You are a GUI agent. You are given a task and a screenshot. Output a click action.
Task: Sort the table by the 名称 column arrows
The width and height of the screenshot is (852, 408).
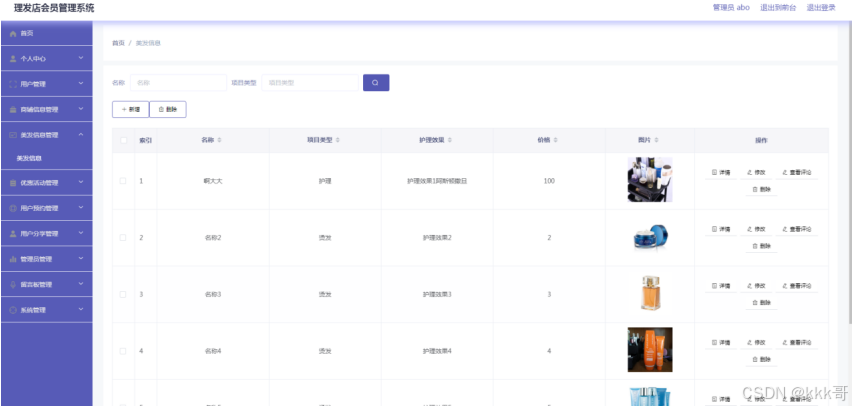click(220, 140)
